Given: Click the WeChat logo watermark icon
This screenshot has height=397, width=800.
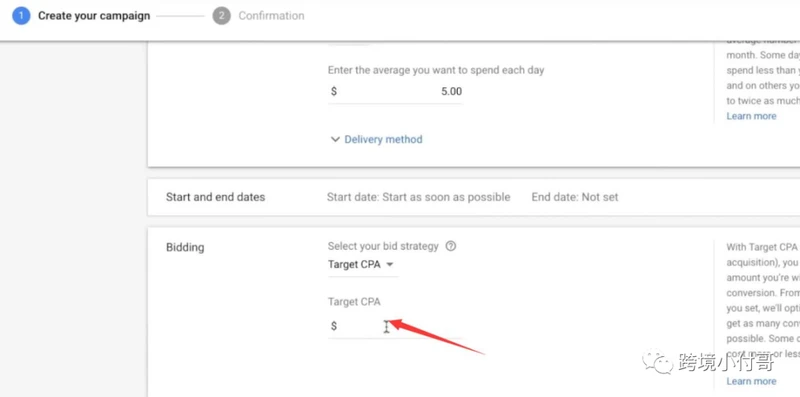Looking at the screenshot, I should pyautogui.click(x=658, y=361).
